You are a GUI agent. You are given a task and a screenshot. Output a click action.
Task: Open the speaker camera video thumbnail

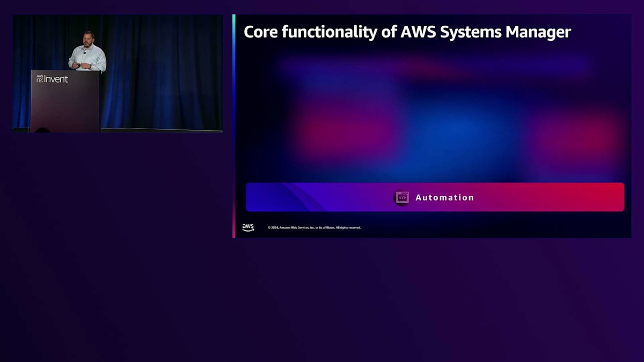tap(118, 73)
